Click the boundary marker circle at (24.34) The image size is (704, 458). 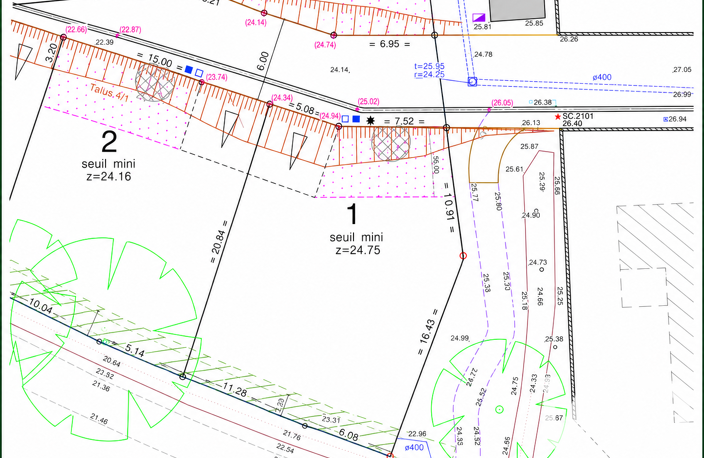270,104
